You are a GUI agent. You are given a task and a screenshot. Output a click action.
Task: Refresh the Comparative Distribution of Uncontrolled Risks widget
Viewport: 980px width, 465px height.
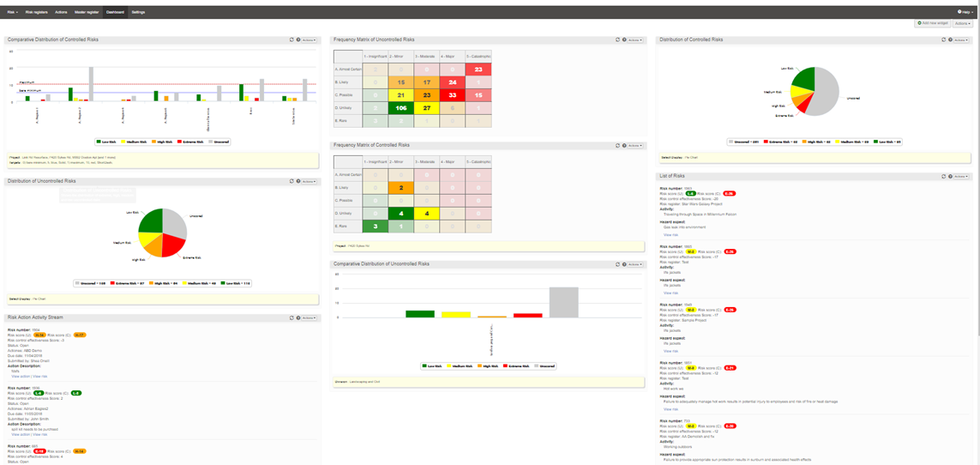(x=617, y=264)
